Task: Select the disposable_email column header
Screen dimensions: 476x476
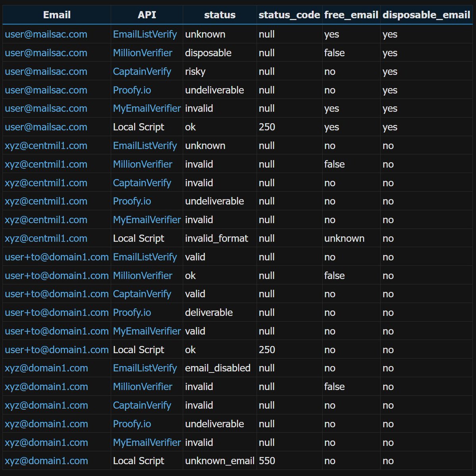Action: tap(426, 15)
